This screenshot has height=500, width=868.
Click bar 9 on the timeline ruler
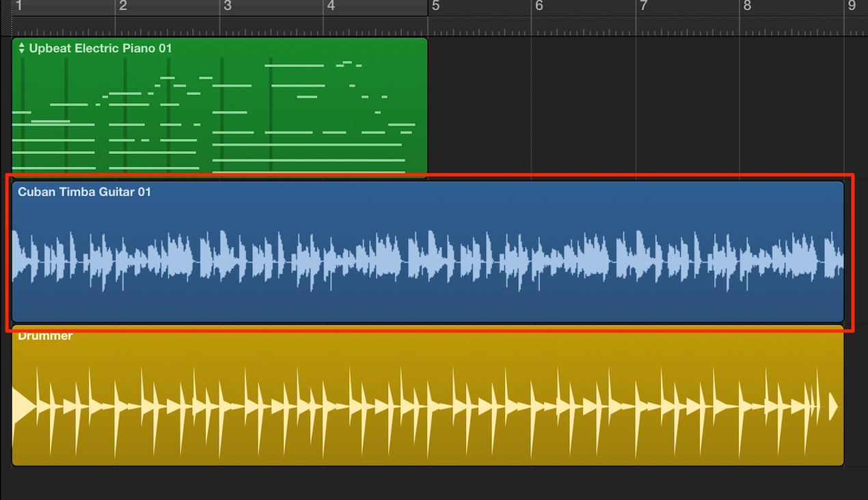point(852,6)
